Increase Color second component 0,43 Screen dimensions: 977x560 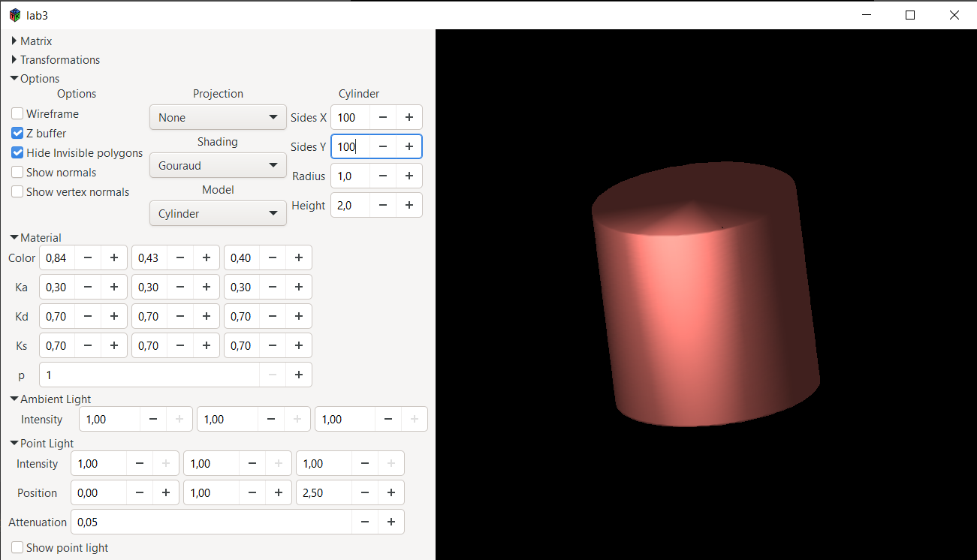coord(207,257)
